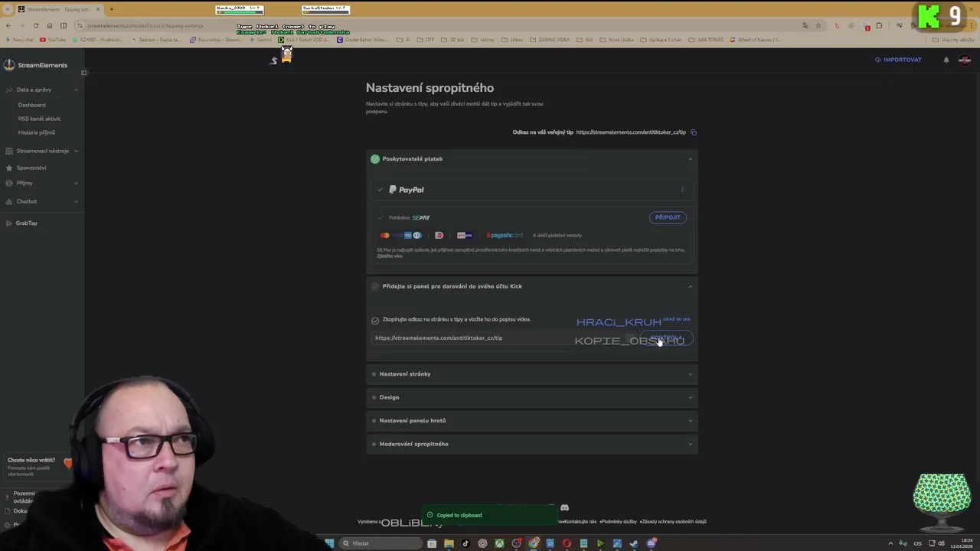Open GrabTap in the sidebar
980x551 pixels.
click(x=26, y=223)
